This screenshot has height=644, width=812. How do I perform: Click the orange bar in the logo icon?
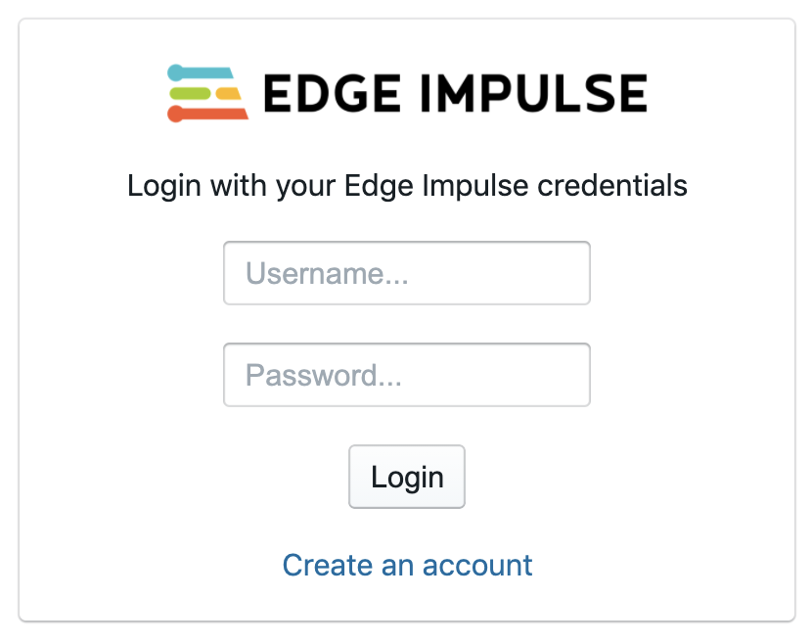pyautogui.click(x=210, y=114)
